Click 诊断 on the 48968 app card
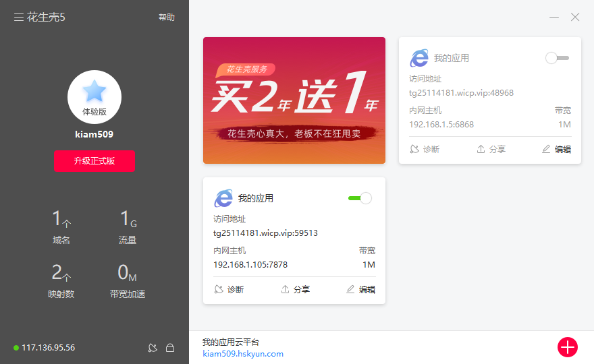594x364 pixels. pos(425,150)
